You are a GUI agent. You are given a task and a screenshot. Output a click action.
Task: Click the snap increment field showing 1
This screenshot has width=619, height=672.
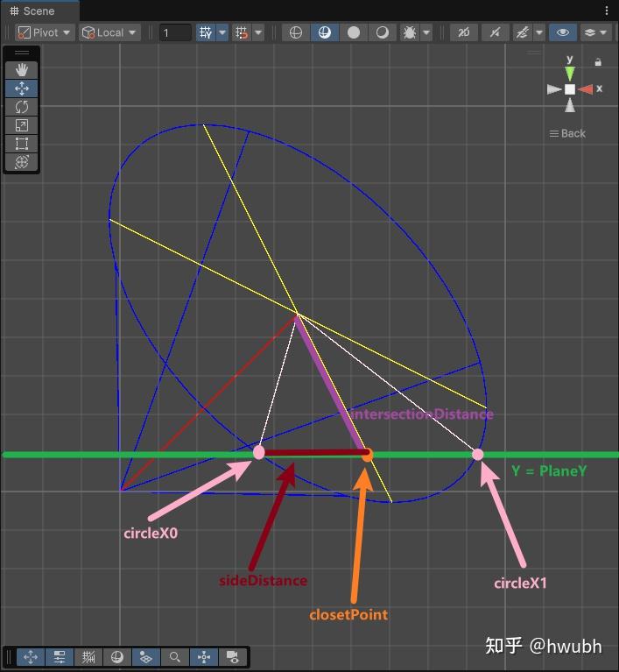click(x=175, y=32)
